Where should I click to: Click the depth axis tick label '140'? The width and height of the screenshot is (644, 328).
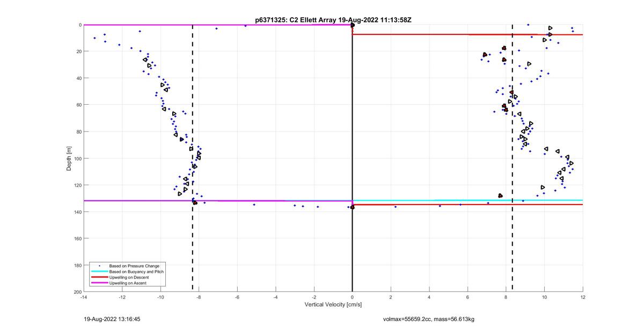77,212
